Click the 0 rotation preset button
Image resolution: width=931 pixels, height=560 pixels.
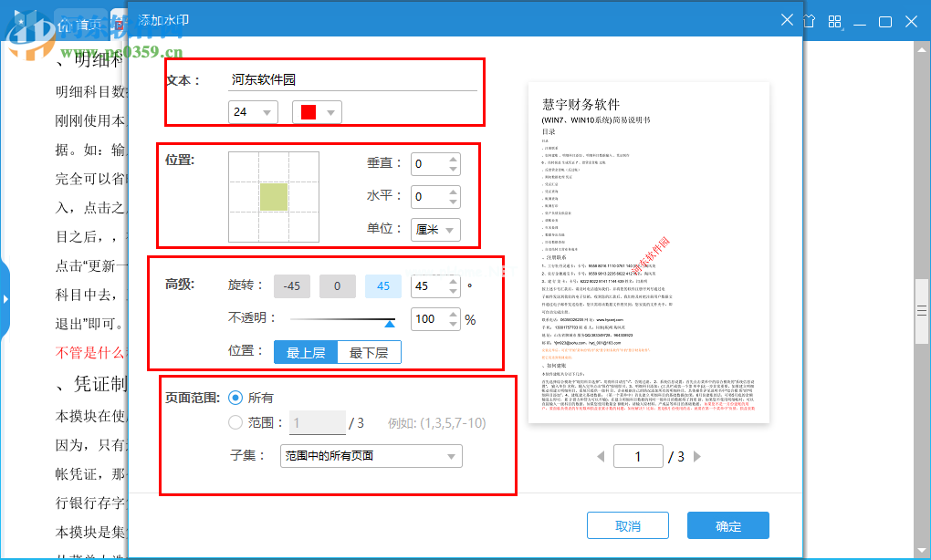pos(337,285)
